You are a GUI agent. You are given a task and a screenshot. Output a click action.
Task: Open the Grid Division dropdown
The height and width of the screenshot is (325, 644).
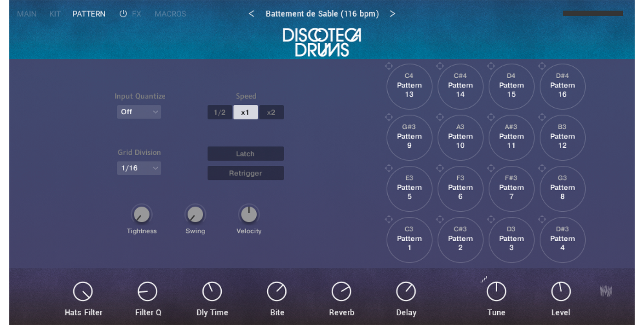139,168
